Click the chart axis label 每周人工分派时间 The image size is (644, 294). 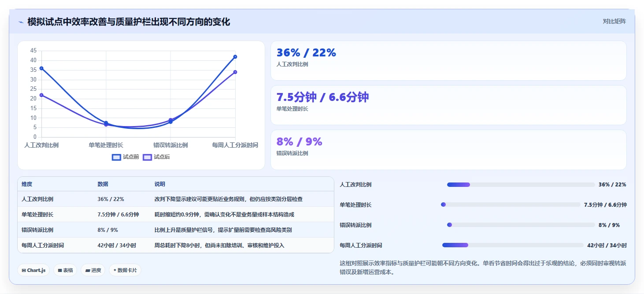(235, 145)
